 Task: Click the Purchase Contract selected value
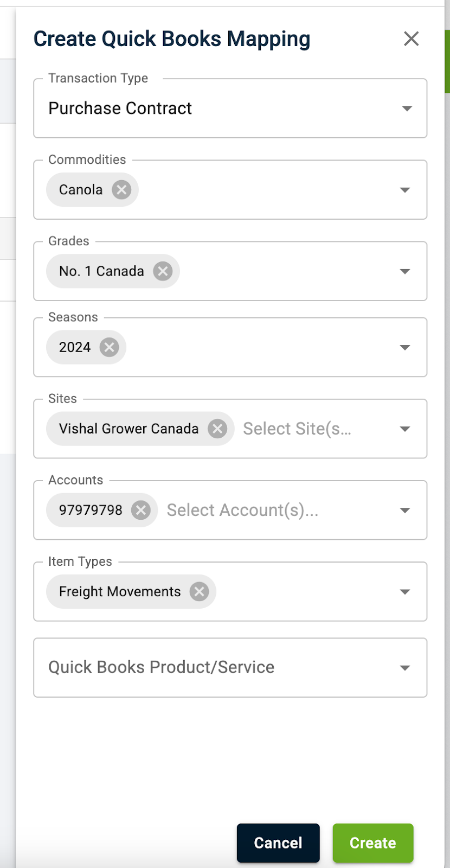click(120, 108)
